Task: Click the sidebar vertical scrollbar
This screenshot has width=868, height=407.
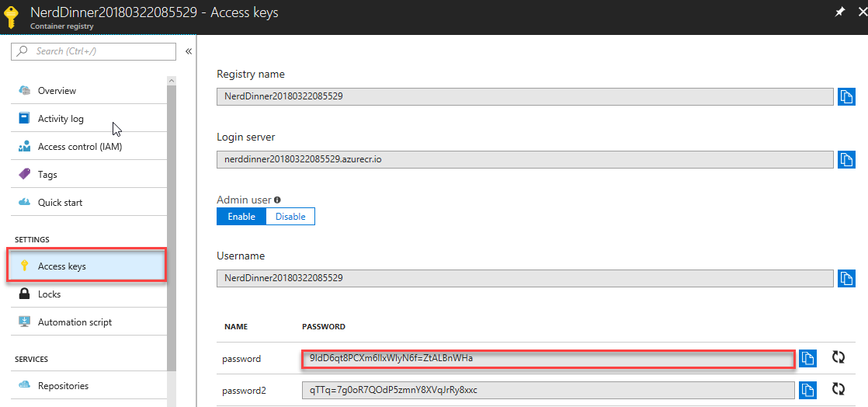Action: pos(171,227)
